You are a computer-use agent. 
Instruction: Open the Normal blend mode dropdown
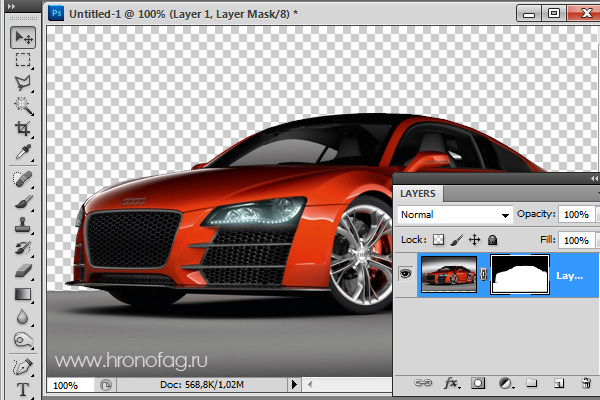pyautogui.click(x=454, y=214)
